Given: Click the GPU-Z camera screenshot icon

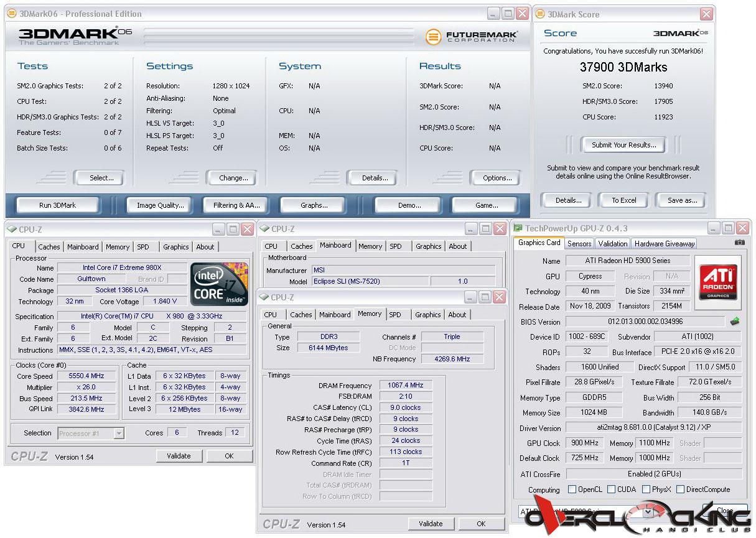Looking at the screenshot, I should coord(739,243).
